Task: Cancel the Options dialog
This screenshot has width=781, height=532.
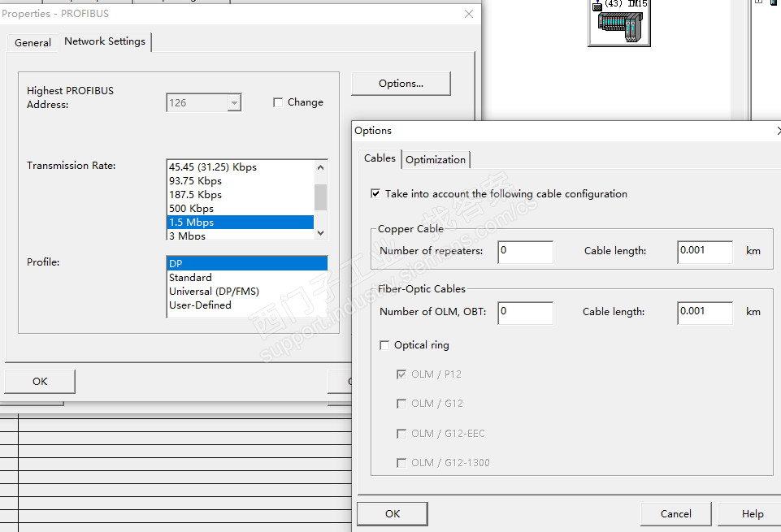Action: [676, 514]
